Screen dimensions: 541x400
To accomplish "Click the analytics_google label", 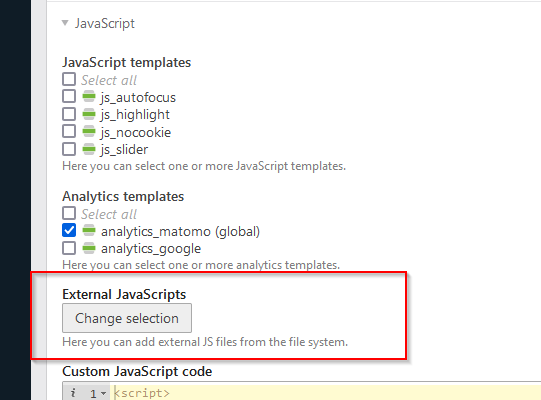I will (x=151, y=249).
